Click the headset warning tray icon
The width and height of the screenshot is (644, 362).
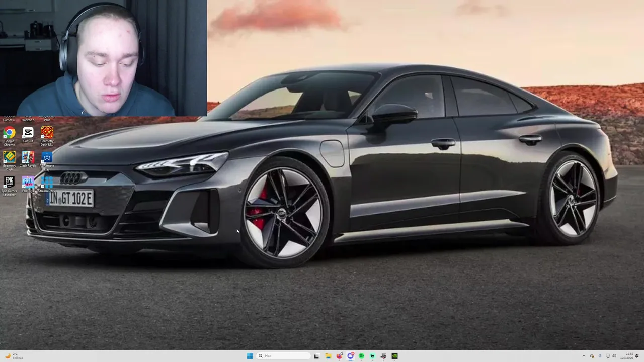click(592, 356)
